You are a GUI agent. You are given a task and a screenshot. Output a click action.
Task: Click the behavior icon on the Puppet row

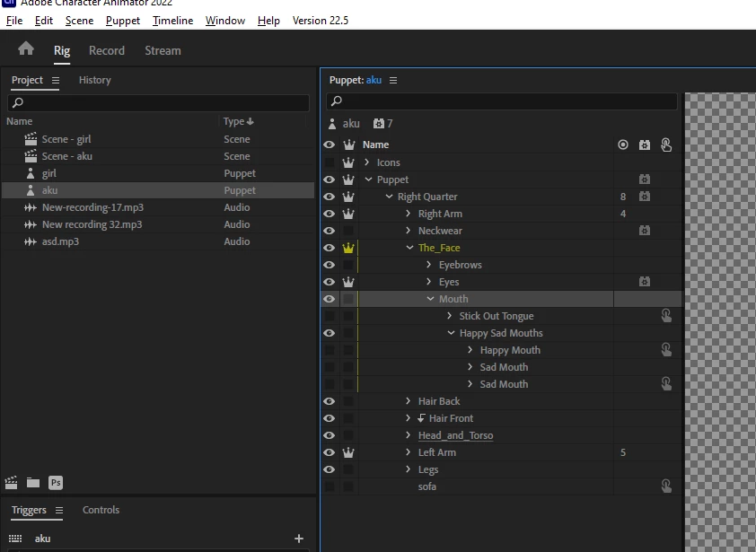click(x=645, y=180)
